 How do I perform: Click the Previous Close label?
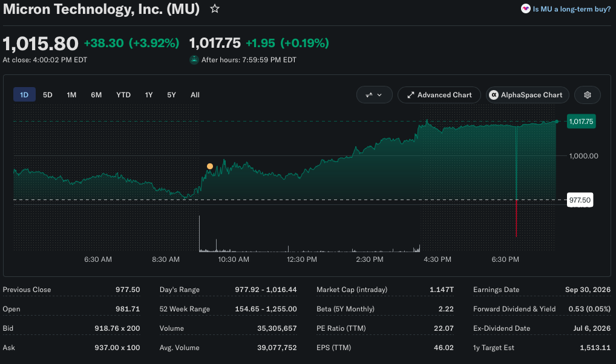tap(27, 290)
